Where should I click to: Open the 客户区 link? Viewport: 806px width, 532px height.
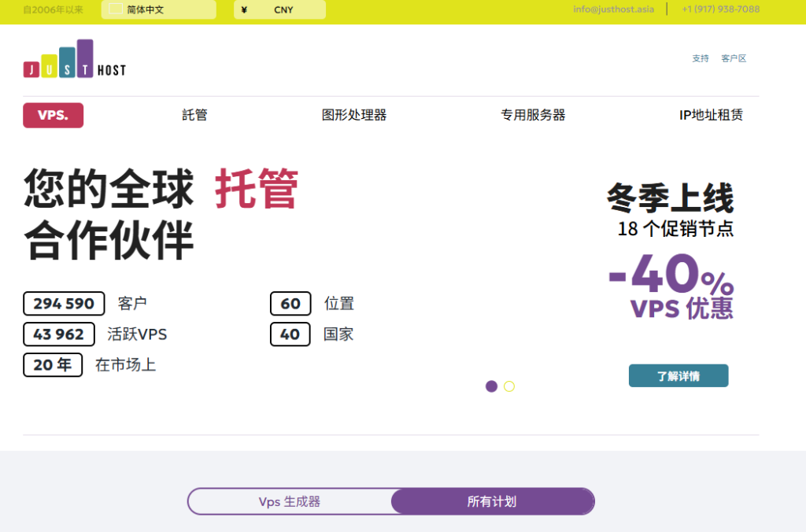click(734, 58)
